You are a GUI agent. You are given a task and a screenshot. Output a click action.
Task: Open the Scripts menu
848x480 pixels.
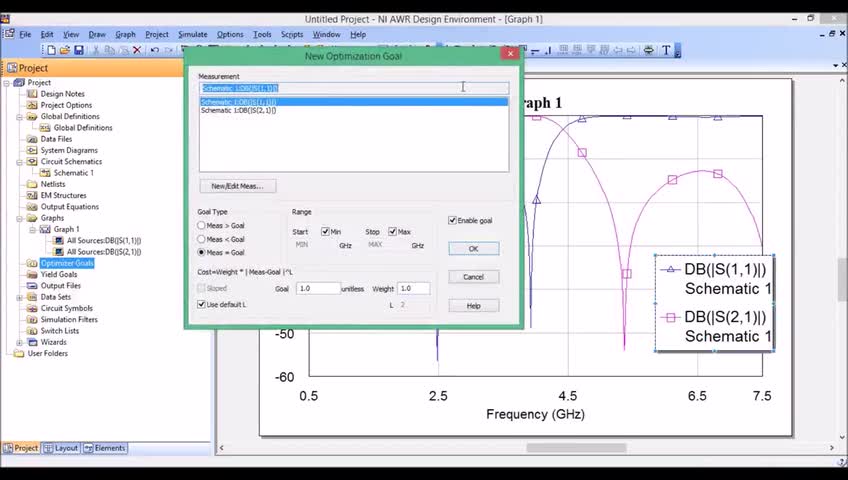292,34
